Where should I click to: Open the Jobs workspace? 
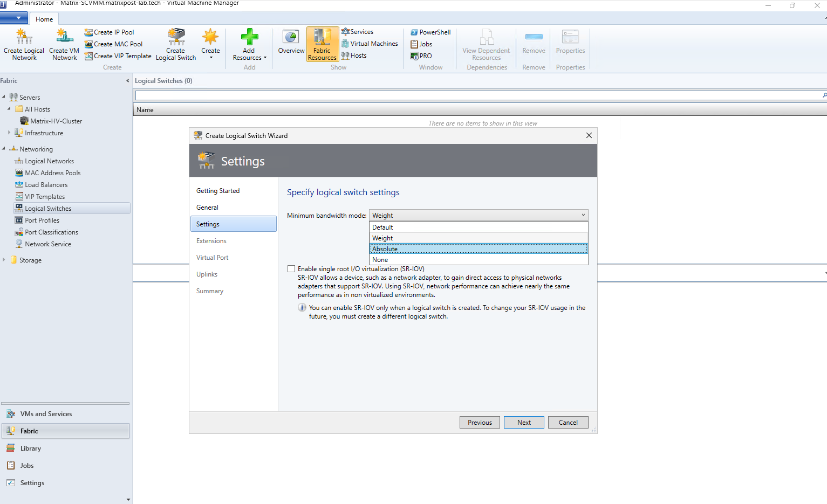pyautogui.click(x=65, y=466)
